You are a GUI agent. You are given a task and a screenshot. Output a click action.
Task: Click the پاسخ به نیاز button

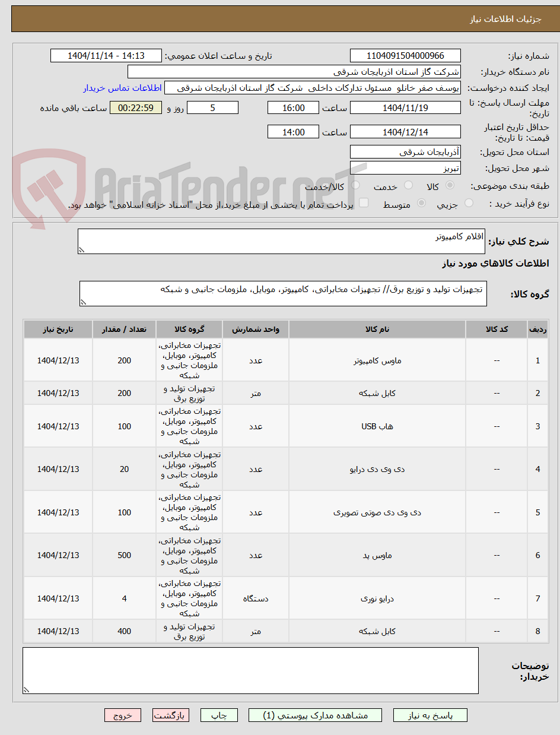click(430, 715)
